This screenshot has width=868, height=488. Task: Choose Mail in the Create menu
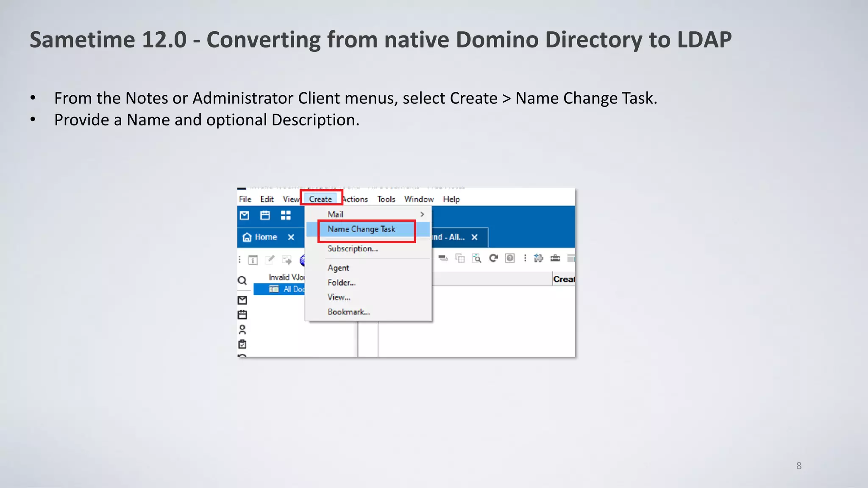(x=368, y=214)
